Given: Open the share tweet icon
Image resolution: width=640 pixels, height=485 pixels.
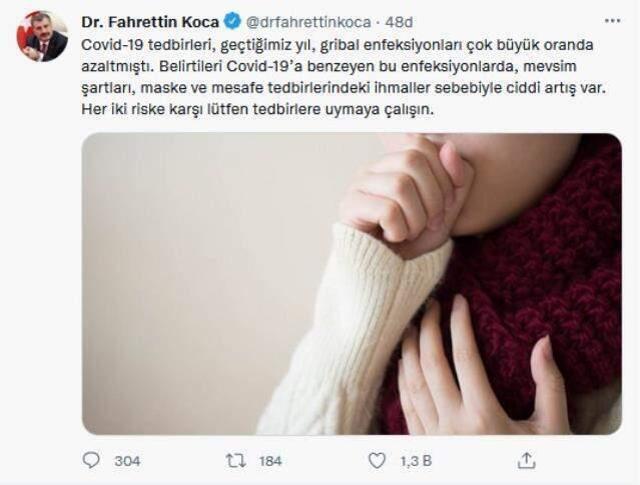Looking at the screenshot, I should [527, 460].
